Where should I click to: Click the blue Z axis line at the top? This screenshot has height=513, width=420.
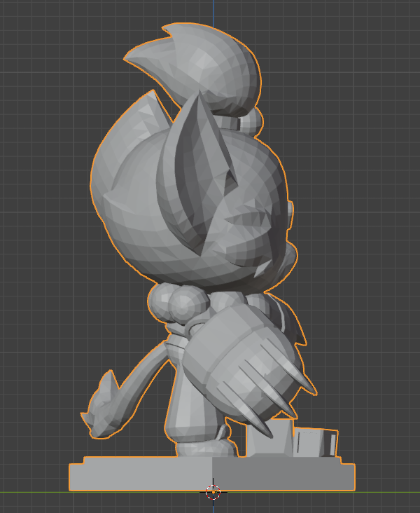213,11
